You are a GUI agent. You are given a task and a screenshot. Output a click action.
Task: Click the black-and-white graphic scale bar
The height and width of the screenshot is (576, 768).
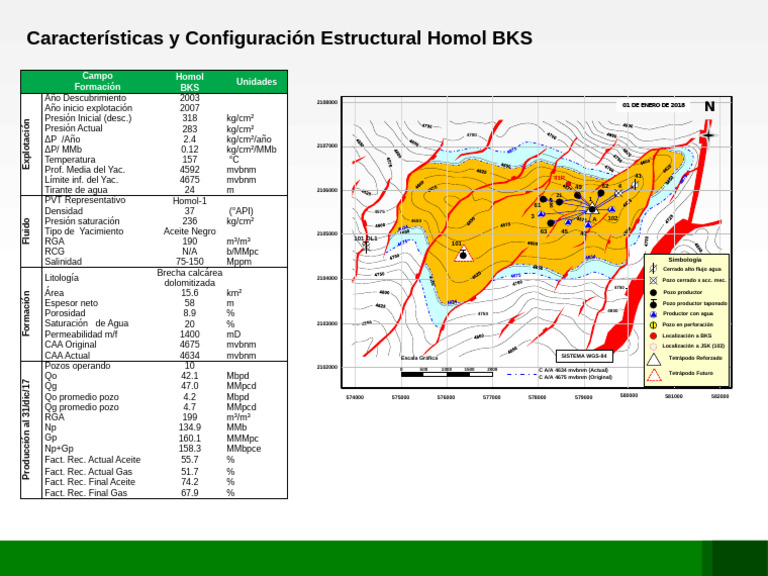[447, 375]
